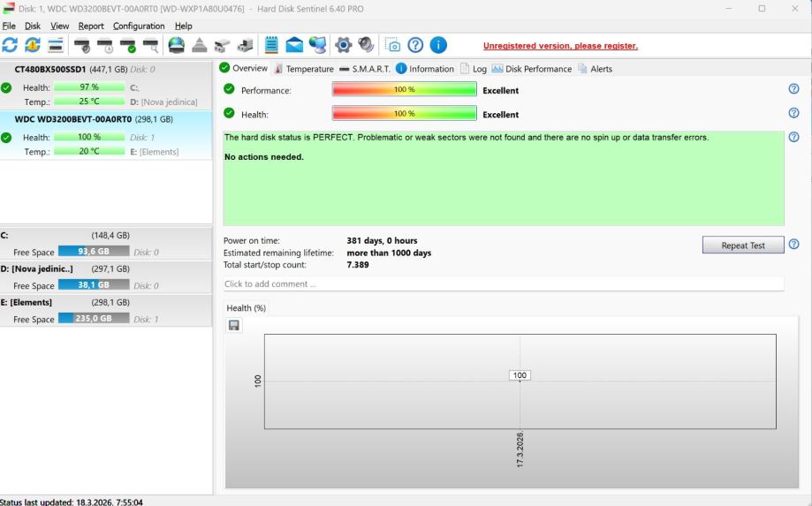Image resolution: width=812 pixels, height=506 pixels.
Task: Click the '7.389' start/stop count value
Action: [358, 265]
